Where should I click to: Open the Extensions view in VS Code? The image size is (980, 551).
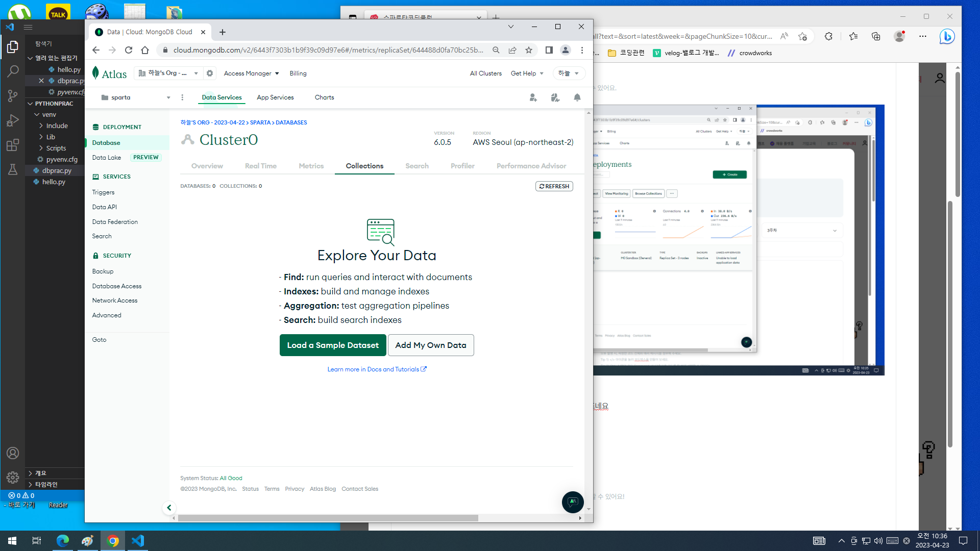point(13,145)
